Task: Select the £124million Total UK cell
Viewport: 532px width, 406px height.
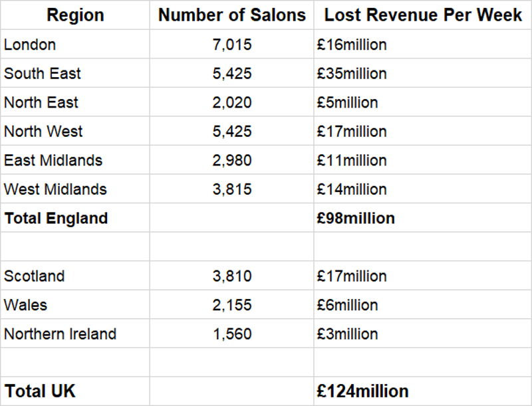Action: [x=362, y=391]
